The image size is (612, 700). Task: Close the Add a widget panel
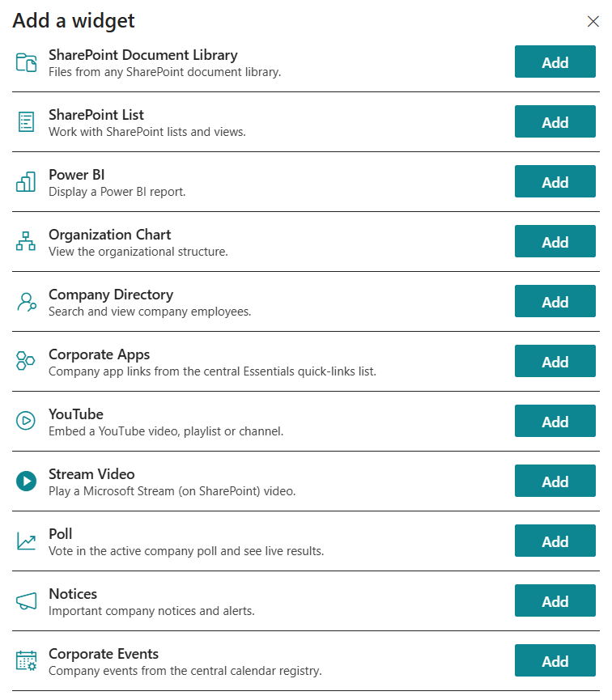(593, 21)
